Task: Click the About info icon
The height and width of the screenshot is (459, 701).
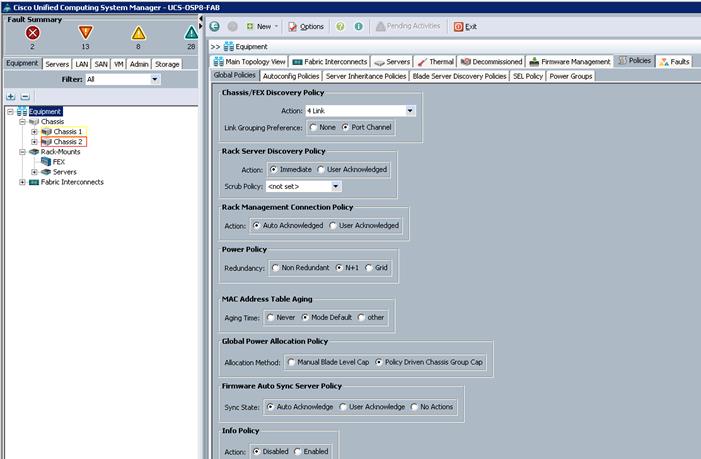Action: coord(359,26)
